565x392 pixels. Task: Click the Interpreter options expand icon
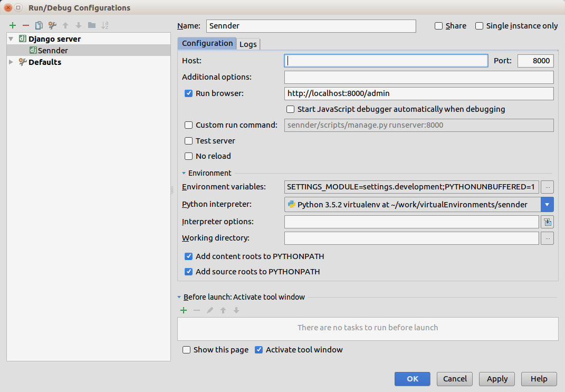tap(548, 222)
